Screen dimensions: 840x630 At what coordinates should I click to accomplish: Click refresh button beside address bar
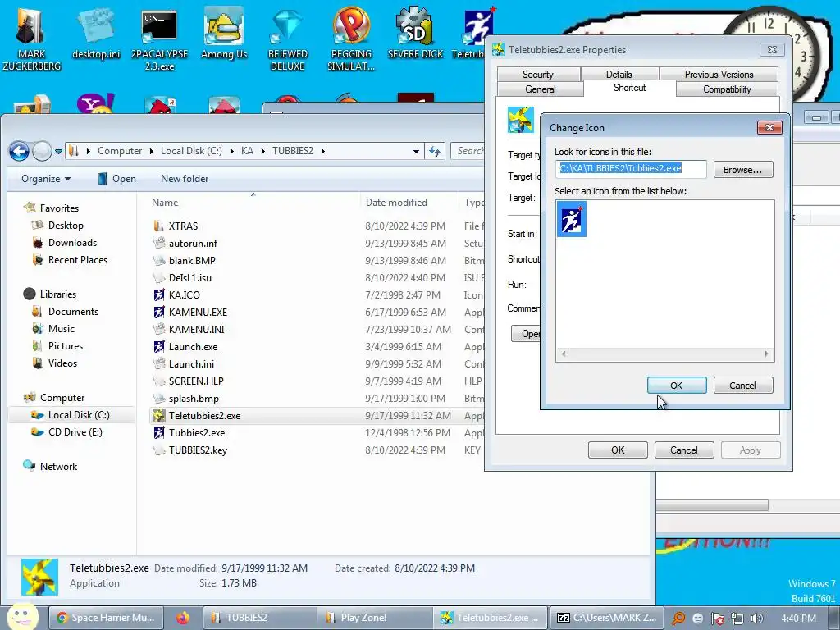pyautogui.click(x=435, y=151)
